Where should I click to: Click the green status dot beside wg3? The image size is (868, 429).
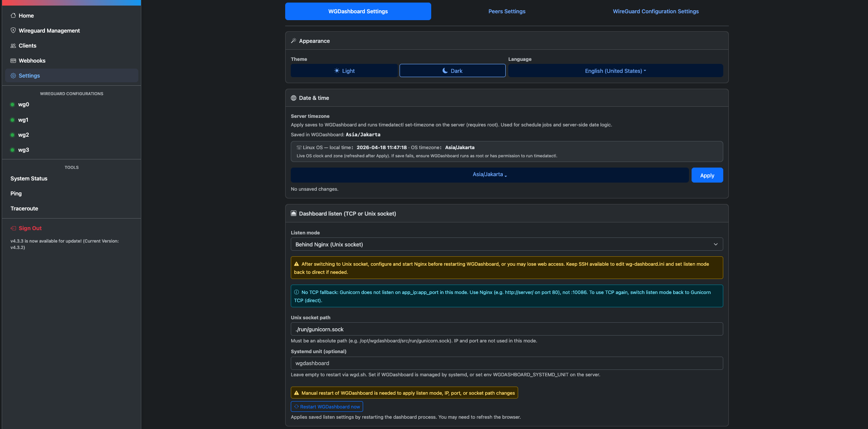click(x=12, y=150)
